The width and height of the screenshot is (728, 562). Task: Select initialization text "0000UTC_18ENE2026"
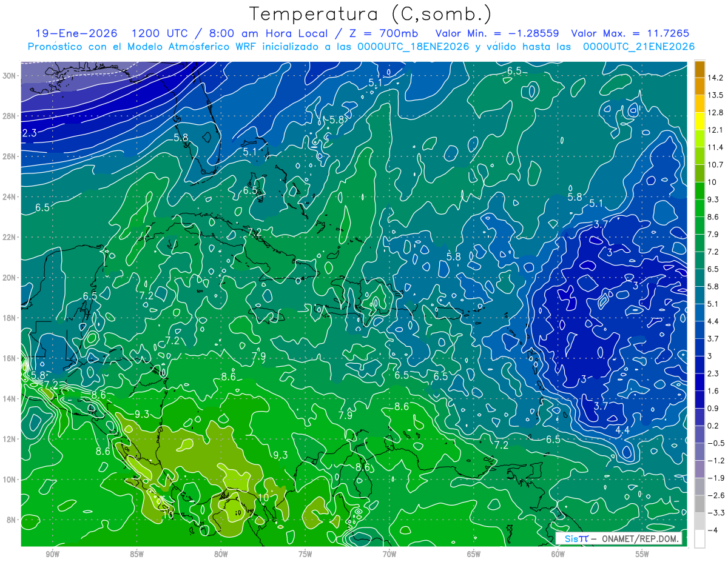pyautogui.click(x=413, y=46)
